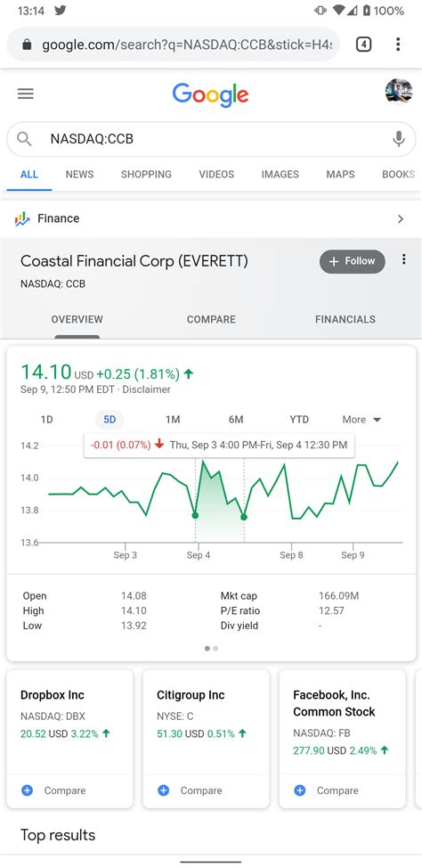The height and width of the screenshot is (868, 422).
Task: Follow Coastal Financial Corp stock
Action: tap(353, 261)
